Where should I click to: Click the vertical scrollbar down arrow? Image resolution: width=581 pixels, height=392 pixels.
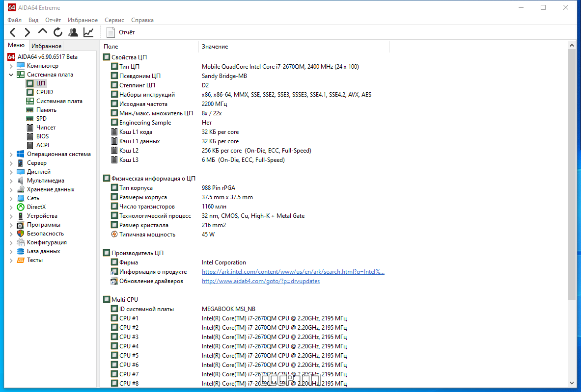pos(572,384)
